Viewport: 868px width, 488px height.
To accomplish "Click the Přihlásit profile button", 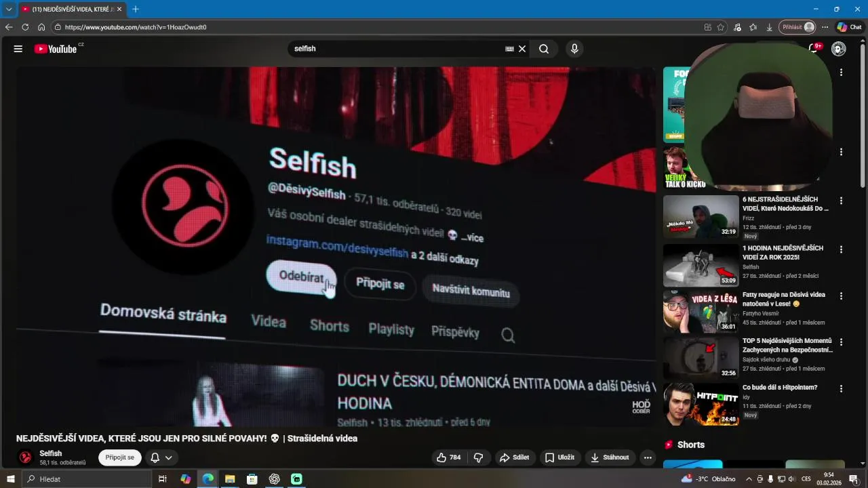I will 797,27.
